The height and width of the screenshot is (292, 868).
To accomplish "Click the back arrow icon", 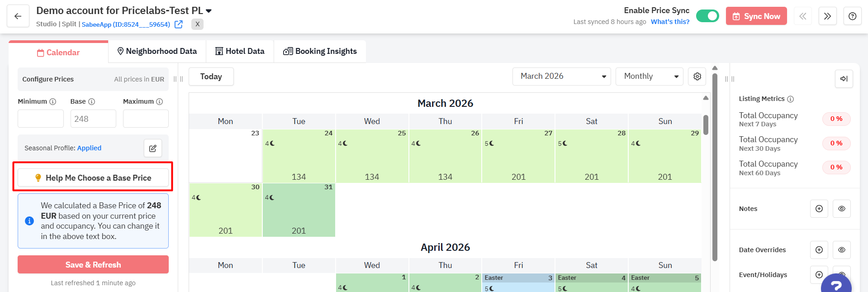I will (18, 16).
